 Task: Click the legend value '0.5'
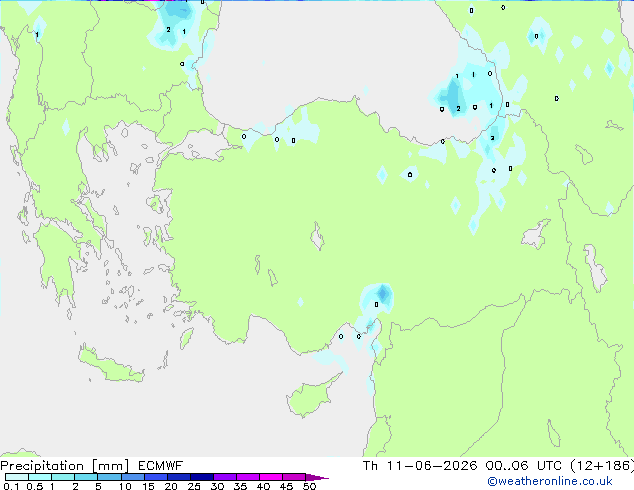tap(35, 486)
